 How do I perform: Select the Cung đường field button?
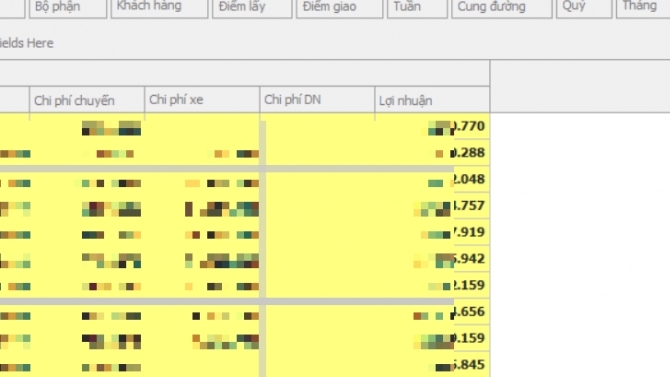[502, 9]
